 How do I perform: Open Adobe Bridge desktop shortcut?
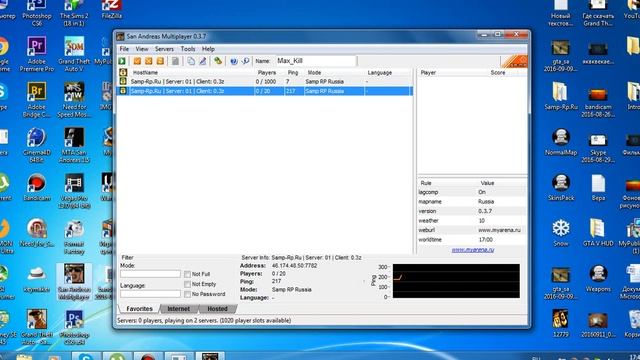point(37,100)
